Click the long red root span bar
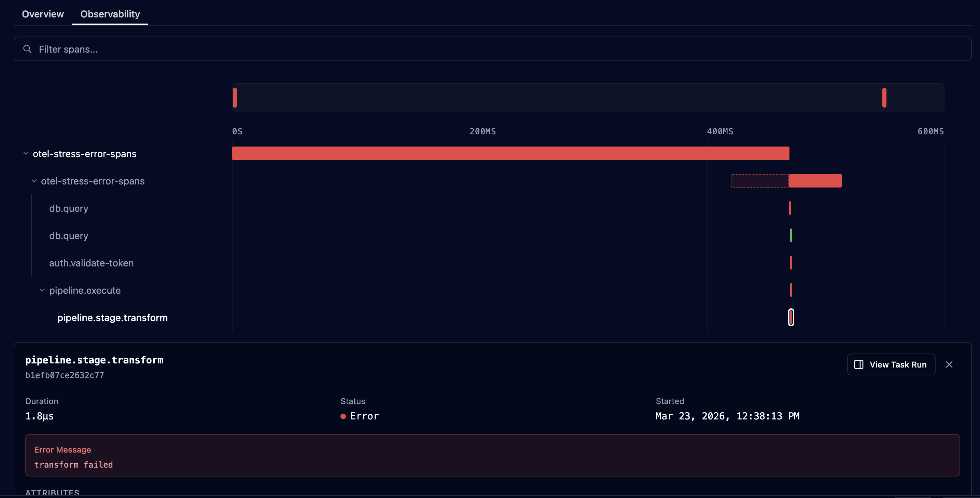This screenshot has width=980, height=498. [x=510, y=153]
